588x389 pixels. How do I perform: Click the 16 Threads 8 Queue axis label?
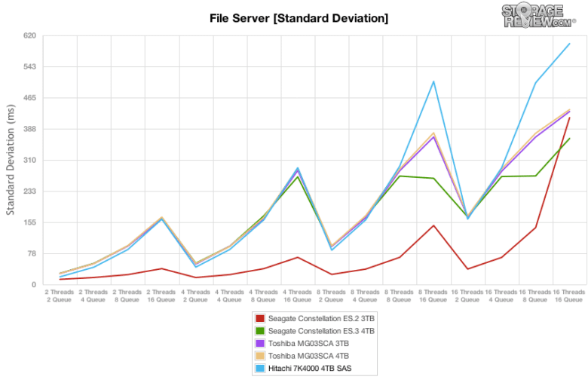535,296
